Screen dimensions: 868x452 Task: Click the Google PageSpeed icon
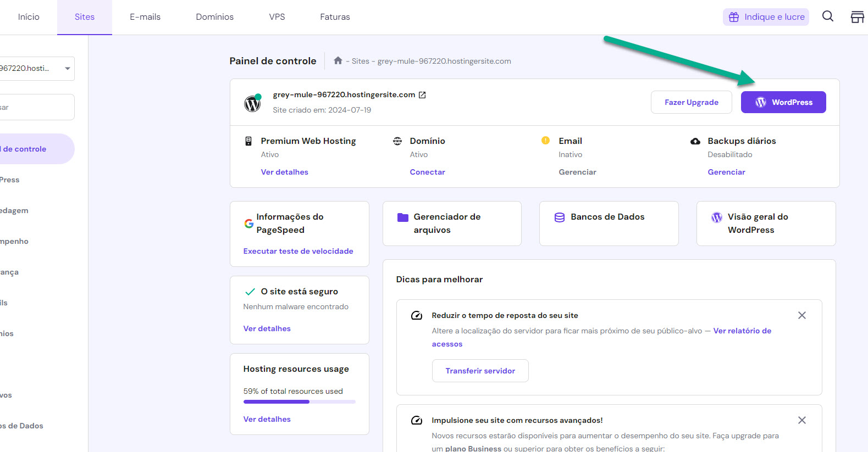tap(249, 224)
